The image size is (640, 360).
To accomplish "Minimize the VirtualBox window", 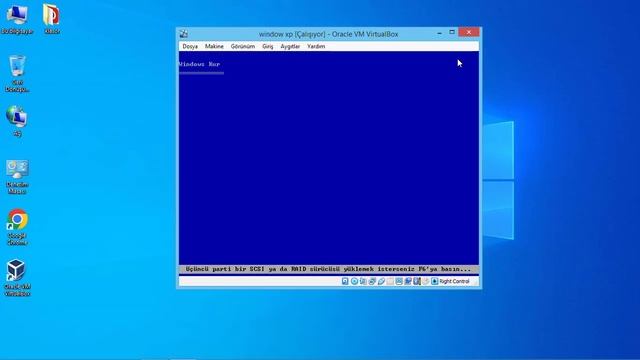I will pos(440,32).
